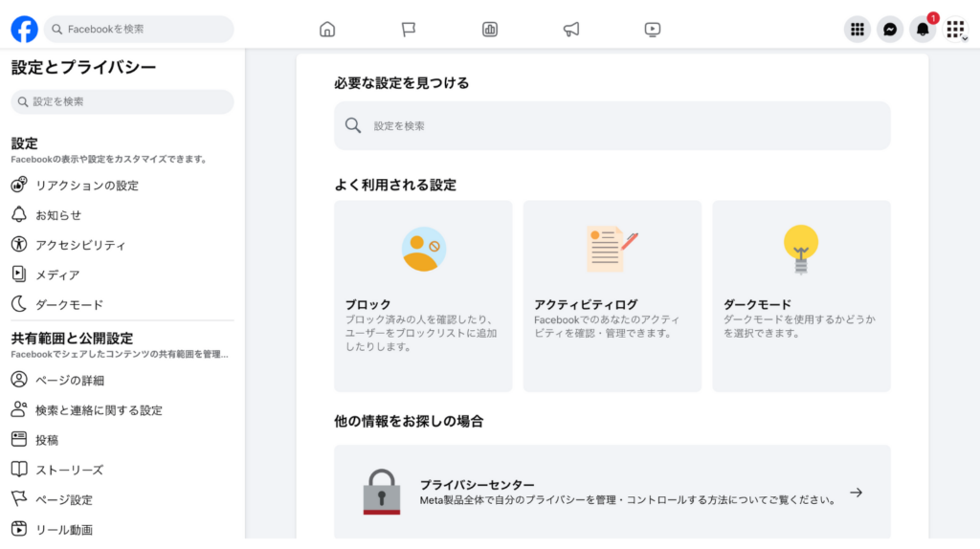Focus the Facebookを検索 search box
Viewport: 980px width, 549px height.
[x=139, y=30]
